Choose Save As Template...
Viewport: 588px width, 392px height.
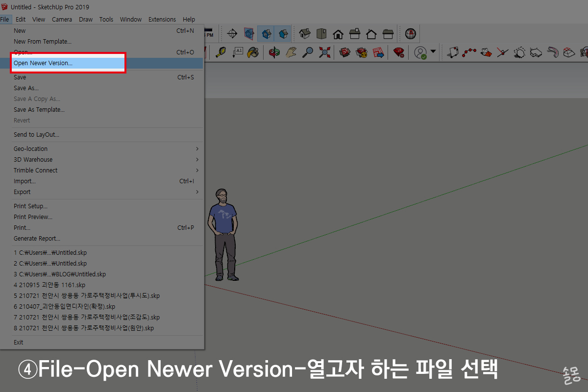click(102, 109)
